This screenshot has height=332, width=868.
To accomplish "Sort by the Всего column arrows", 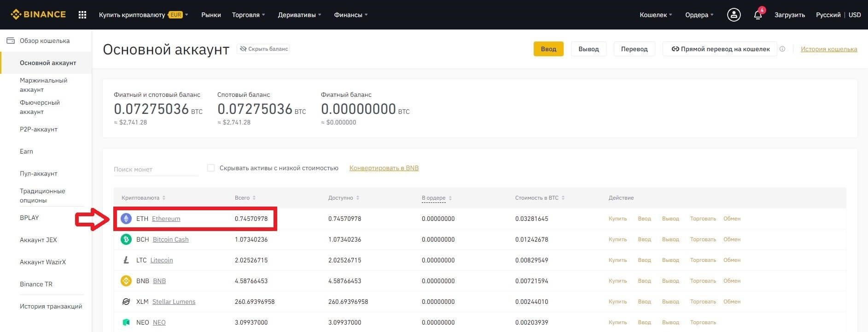I will [254, 198].
